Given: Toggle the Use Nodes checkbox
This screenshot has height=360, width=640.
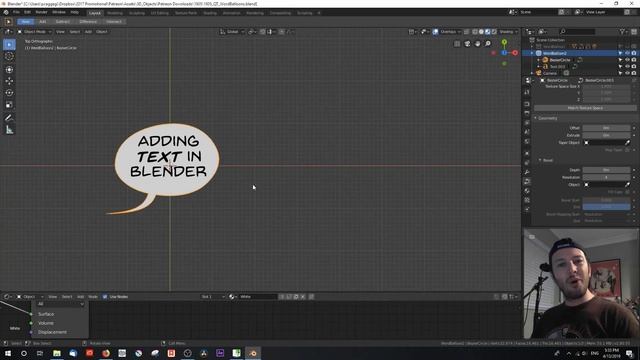Looking at the screenshot, I should (105, 297).
